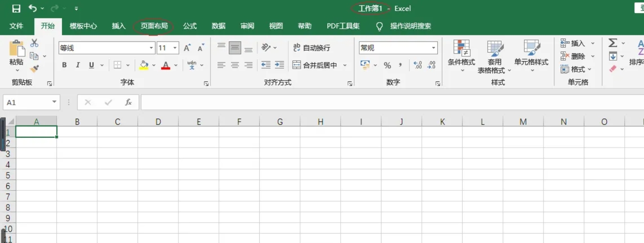644x243 pixels.
Task: Click the 操作说明搜索 search box
Action: tap(411, 26)
